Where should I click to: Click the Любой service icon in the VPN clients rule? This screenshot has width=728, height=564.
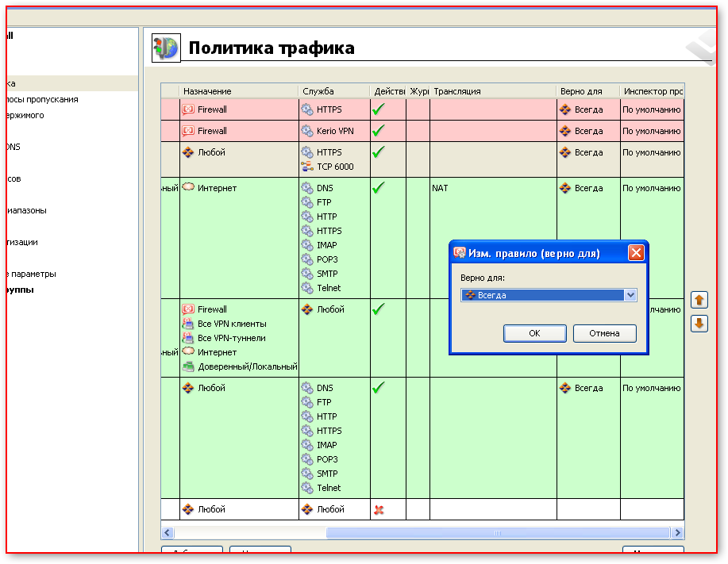(307, 309)
